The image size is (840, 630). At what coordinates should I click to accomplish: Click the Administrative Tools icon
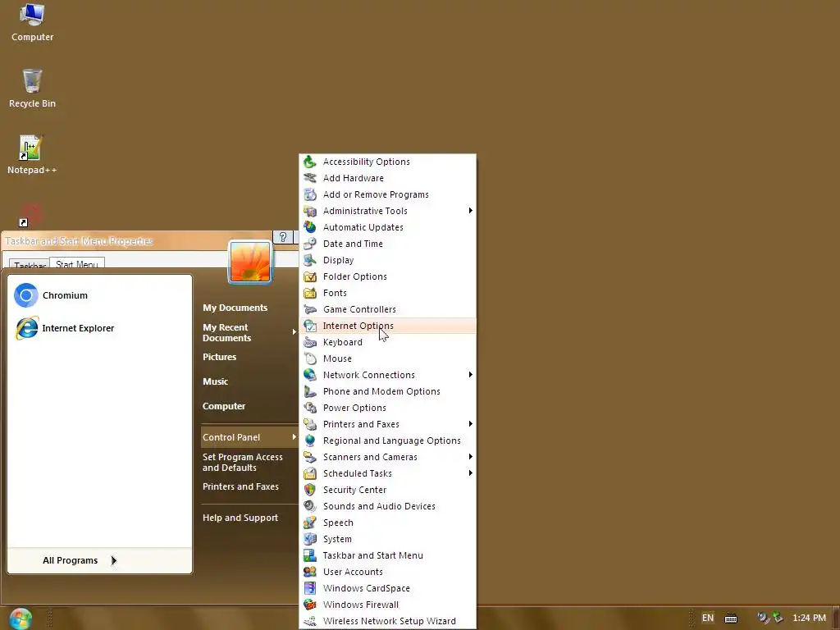click(x=309, y=211)
